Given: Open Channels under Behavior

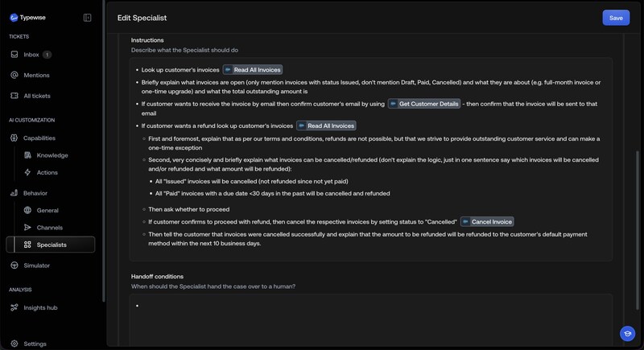Looking at the screenshot, I should point(49,228).
